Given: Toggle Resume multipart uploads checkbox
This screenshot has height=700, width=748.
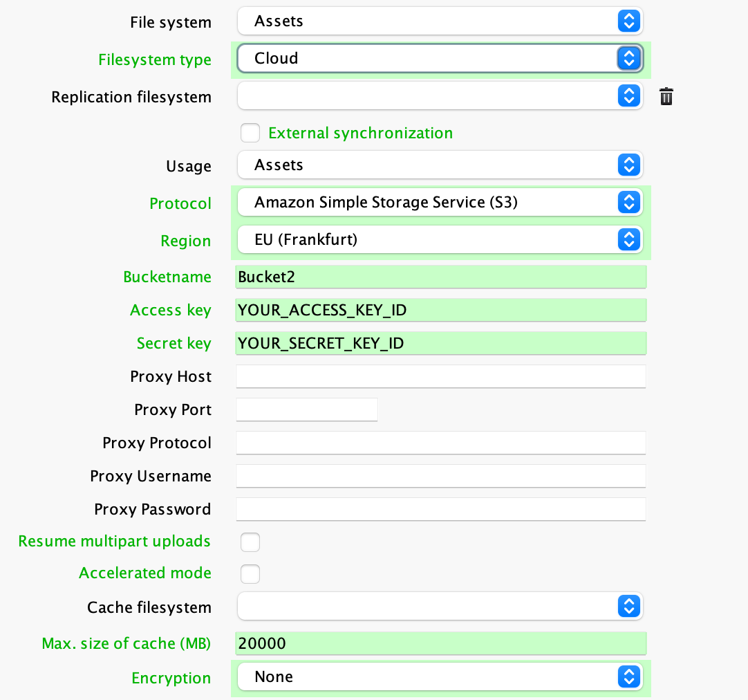Looking at the screenshot, I should [250, 542].
